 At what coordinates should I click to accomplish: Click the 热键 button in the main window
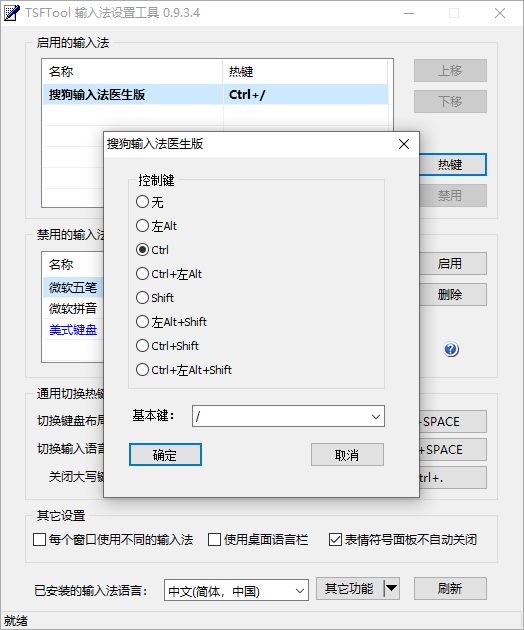tap(452, 164)
